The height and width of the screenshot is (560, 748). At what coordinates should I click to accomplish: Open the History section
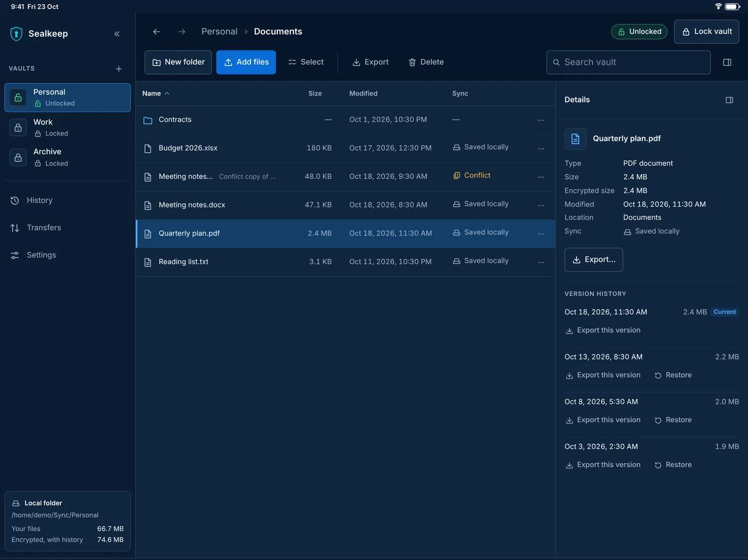tap(67, 201)
